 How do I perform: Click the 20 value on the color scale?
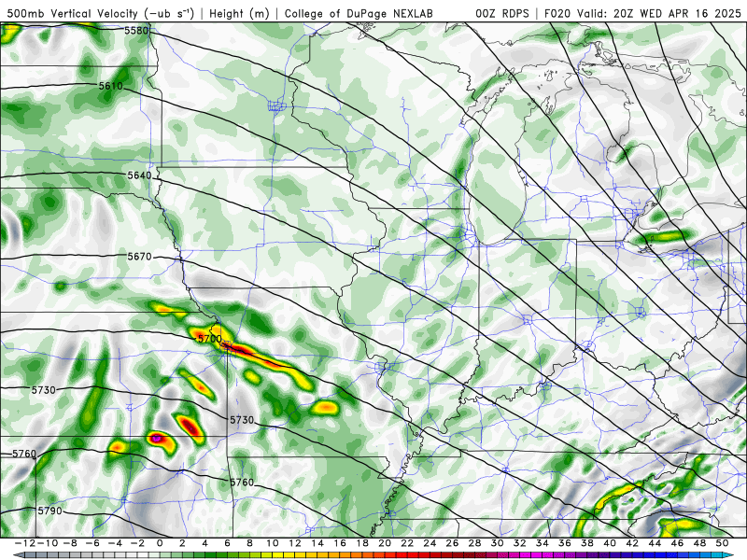tap(385, 543)
